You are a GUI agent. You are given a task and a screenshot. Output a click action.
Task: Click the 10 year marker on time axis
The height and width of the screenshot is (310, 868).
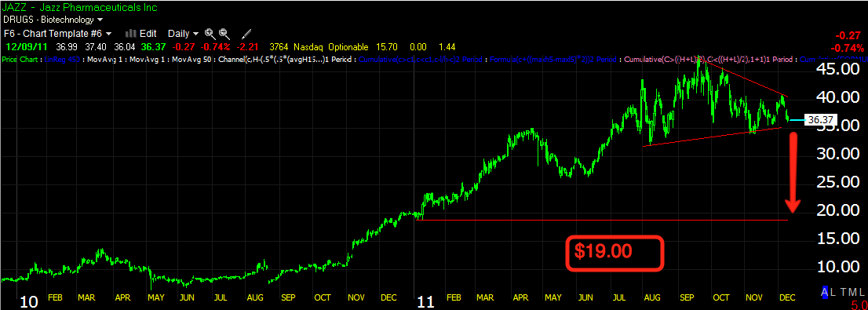click(29, 302)
